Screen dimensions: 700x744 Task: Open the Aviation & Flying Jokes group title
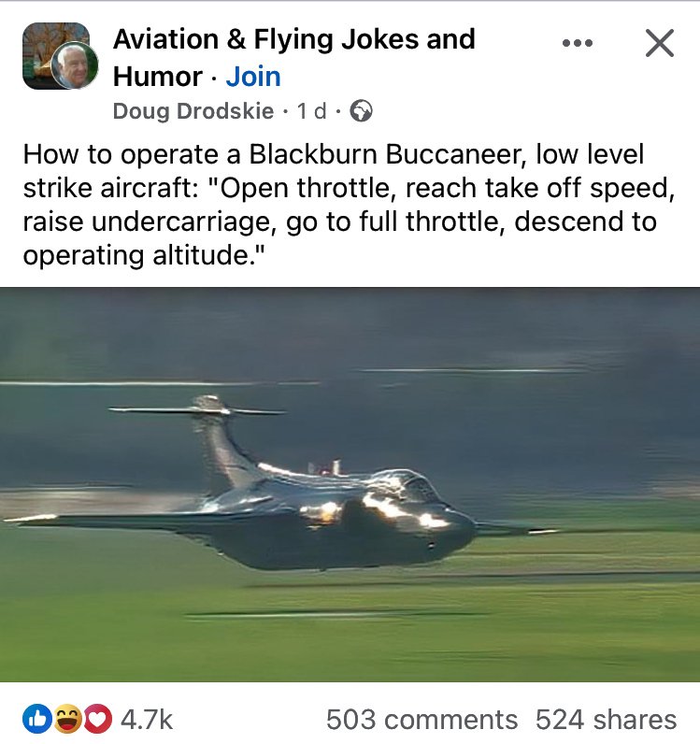point(293,57)
